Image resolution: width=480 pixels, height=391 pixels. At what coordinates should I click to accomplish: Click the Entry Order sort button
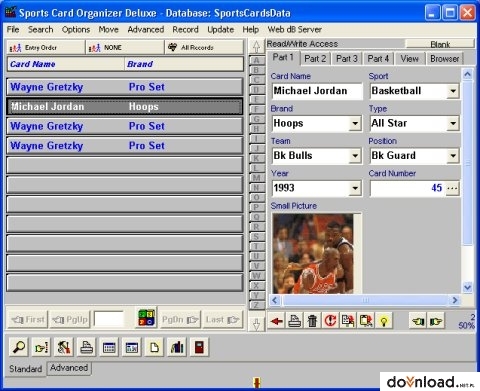[46, 47]
